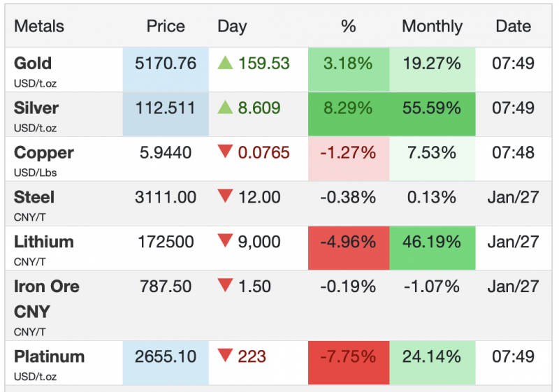
Task: Select Platinum's -7.75% red cell
Action: 348,356
